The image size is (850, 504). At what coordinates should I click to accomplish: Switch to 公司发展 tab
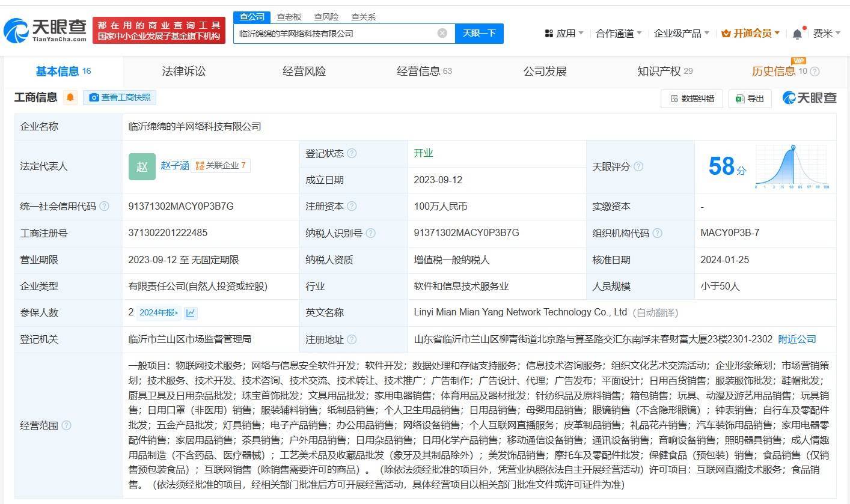pyautogui.click(x=545, y=71)
